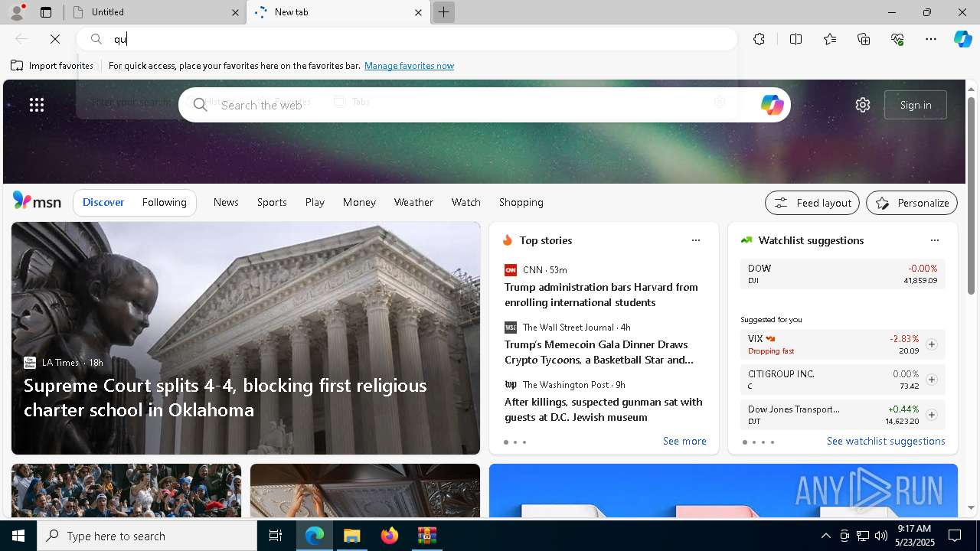Open a new tab with plus button

click(x=443, y=12)
